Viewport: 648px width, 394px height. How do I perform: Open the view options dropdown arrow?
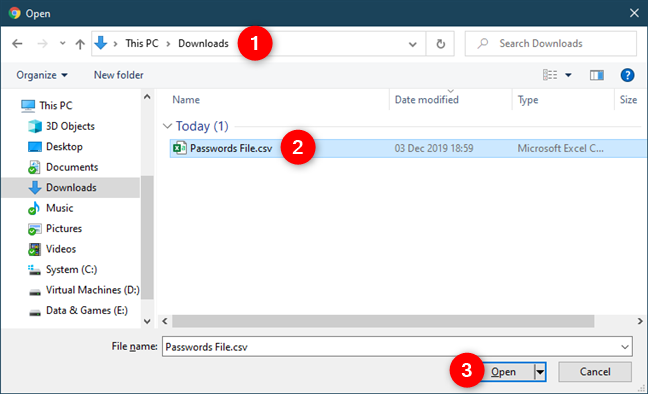568,75
